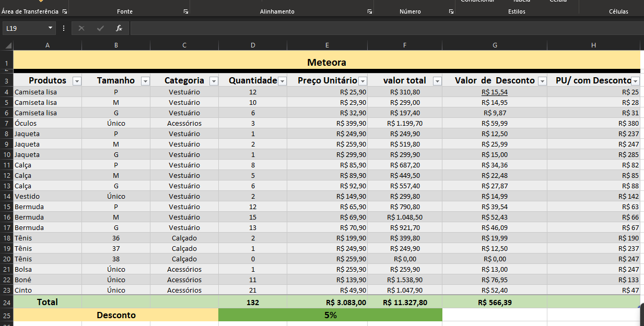Click the formula bar options dots
This screenshot has height=326, width=644.
pos(64,28)
